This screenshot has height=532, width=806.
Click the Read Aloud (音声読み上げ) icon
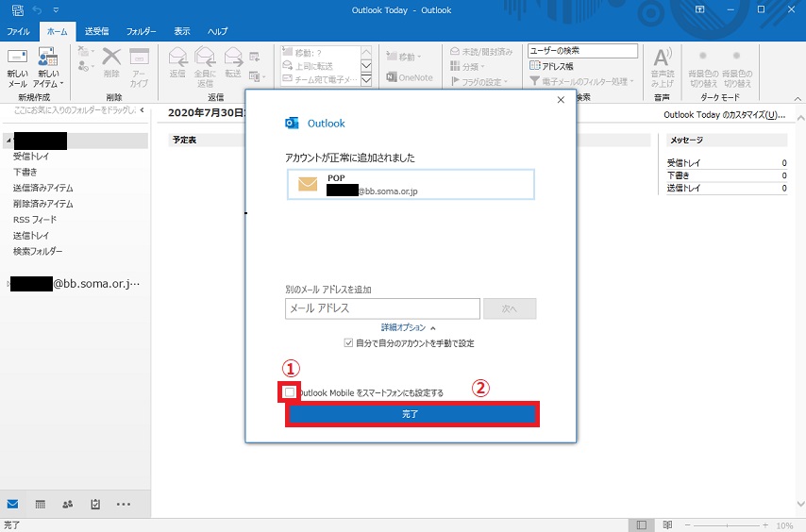point(663,57)
